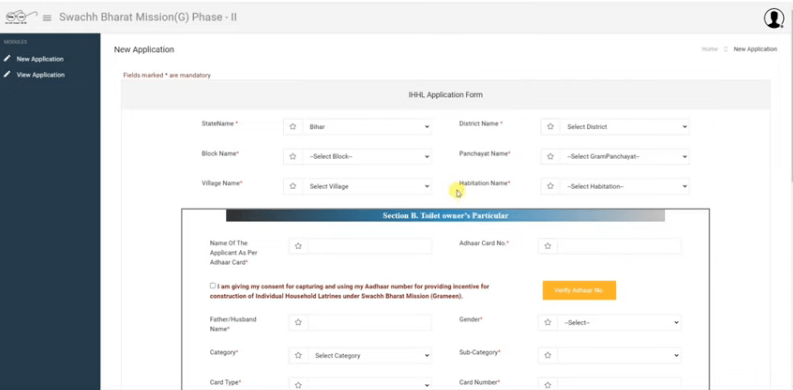Screen dimensions: 793x390
Task: Open the Select District dropdown
Action: (625, 126)
